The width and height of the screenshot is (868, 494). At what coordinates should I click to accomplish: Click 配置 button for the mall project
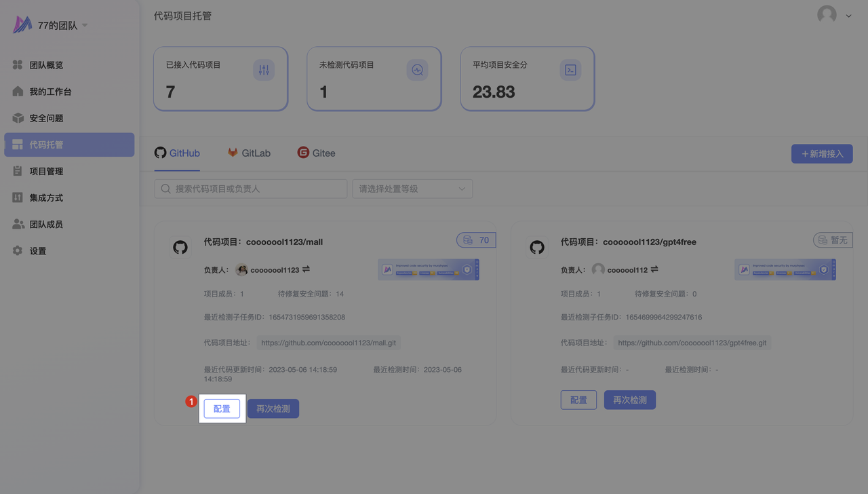click(222, 409)
